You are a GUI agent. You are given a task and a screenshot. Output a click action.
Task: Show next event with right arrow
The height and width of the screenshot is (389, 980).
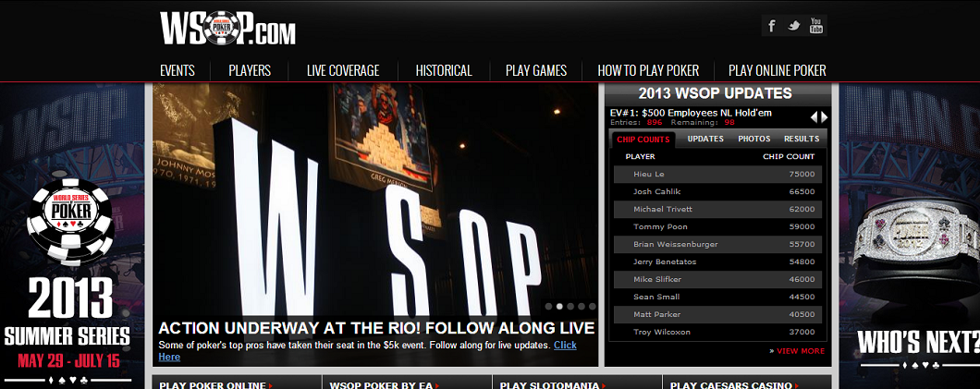825,116
